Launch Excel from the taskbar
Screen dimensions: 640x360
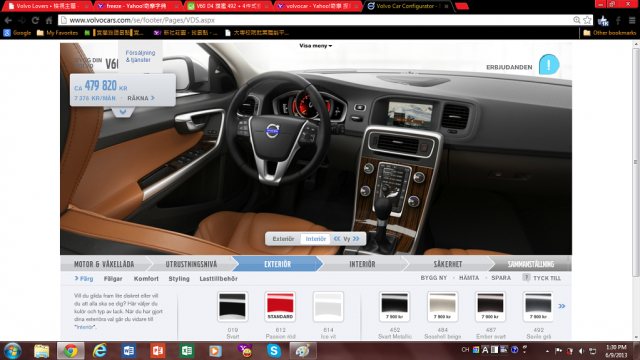[187, 351]
